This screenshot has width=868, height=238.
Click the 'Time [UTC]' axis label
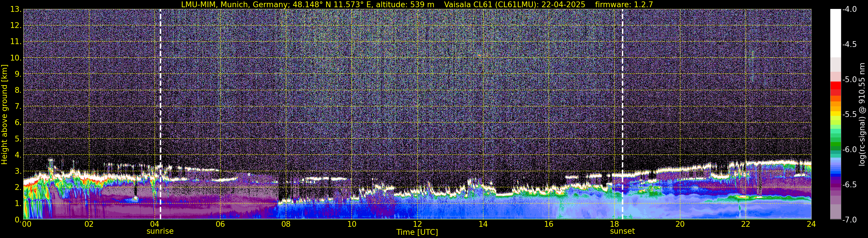click(x=417, y=232)
